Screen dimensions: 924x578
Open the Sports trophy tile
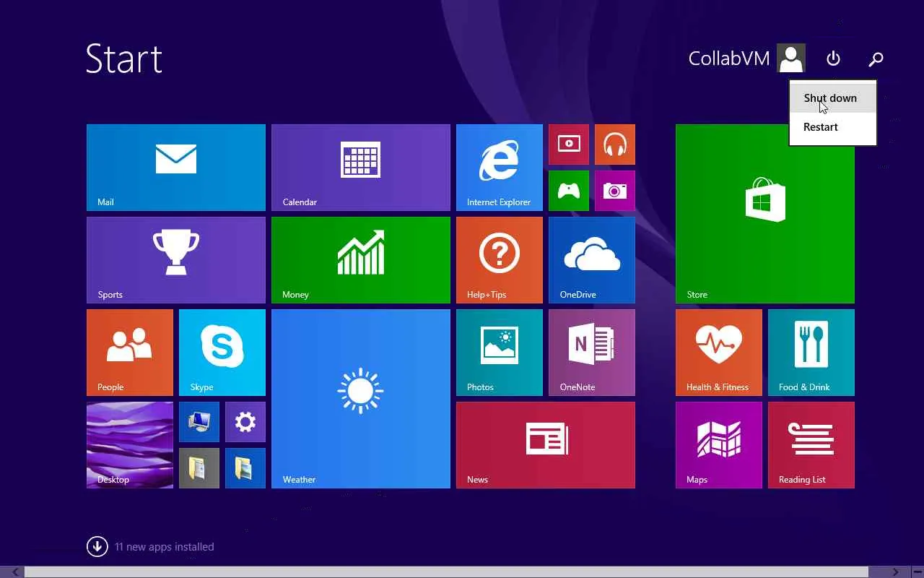coord(176,260)
